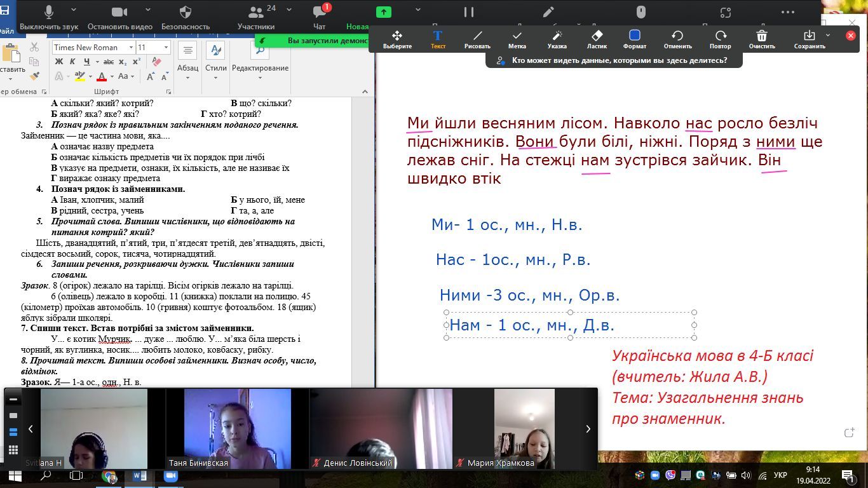This screenshot has width=868, height=488.
Task: Clear annotations with the trash icon
Action: pyautogui.click(x=762, y=39)
